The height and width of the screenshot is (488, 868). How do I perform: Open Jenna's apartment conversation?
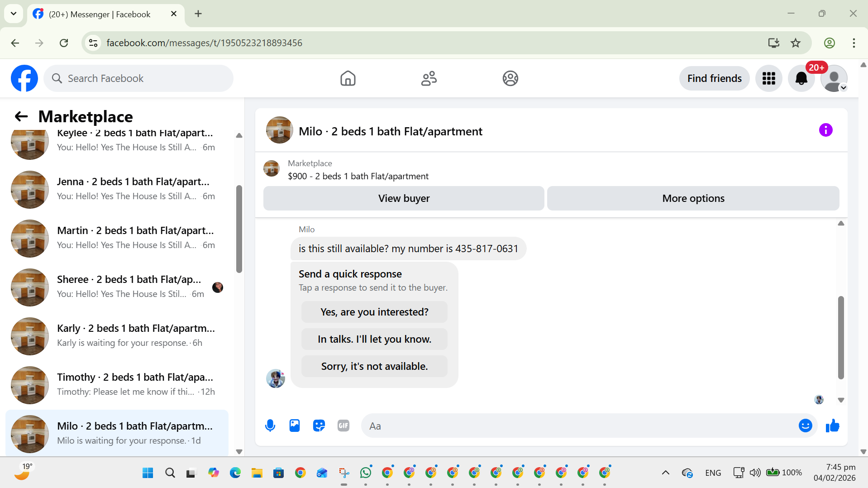pyautogui.click(x=117, y=190)
